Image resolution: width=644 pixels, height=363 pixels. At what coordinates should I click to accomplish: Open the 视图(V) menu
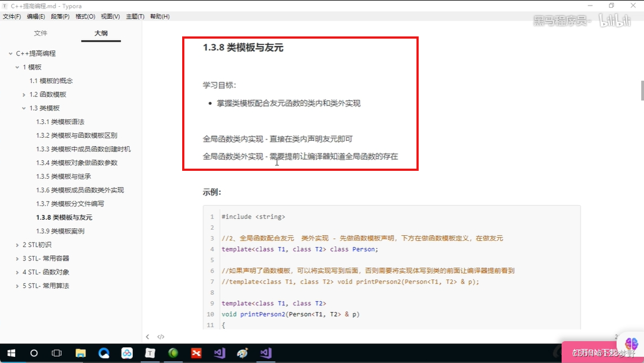pos(109,16)
